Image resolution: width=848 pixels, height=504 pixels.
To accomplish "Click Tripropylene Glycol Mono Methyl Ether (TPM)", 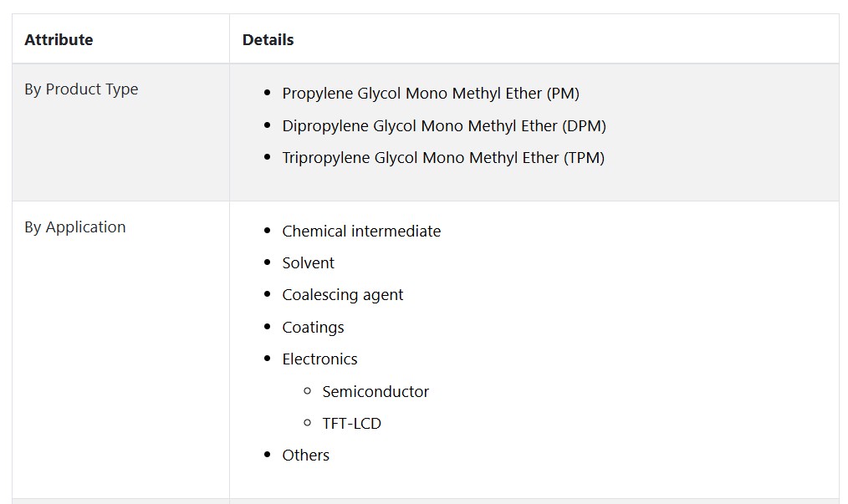I will point(443,158).
